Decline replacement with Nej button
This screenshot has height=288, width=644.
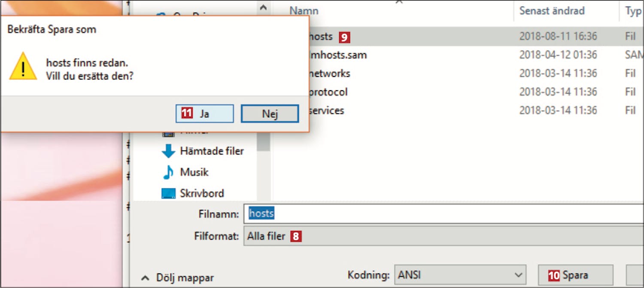270,114
